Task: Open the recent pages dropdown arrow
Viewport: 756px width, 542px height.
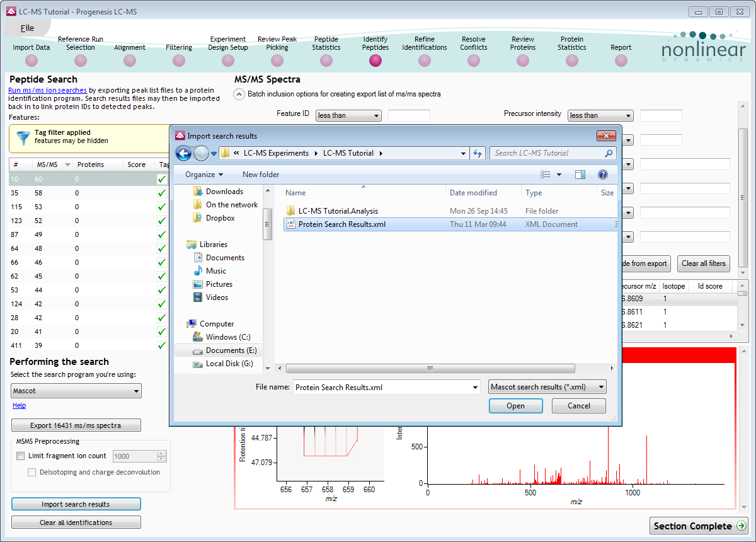Action: [214, 153]
